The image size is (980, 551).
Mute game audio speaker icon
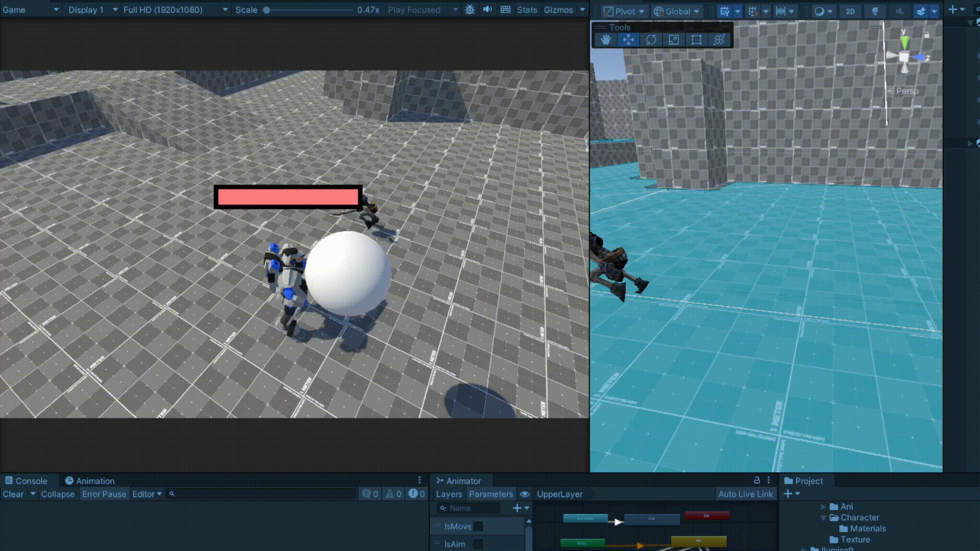point(487,10)
